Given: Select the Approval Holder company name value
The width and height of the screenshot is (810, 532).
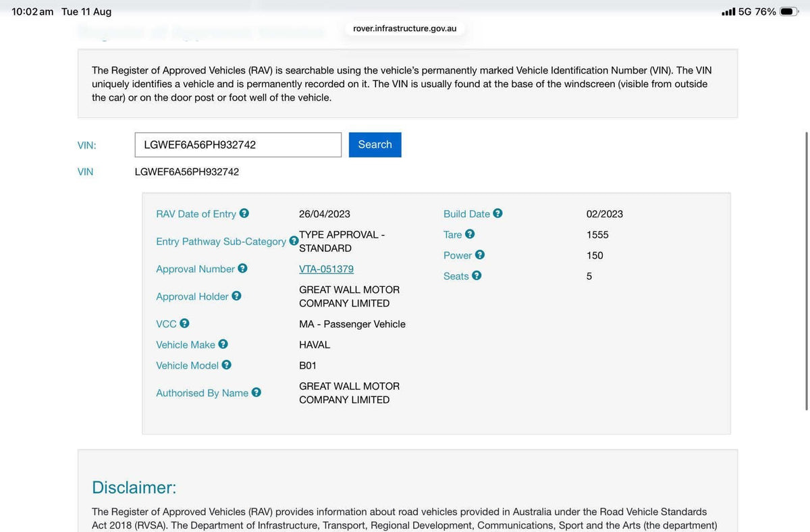Looking at the screenshot, I should pyautogui.click(x=350, y=296).
